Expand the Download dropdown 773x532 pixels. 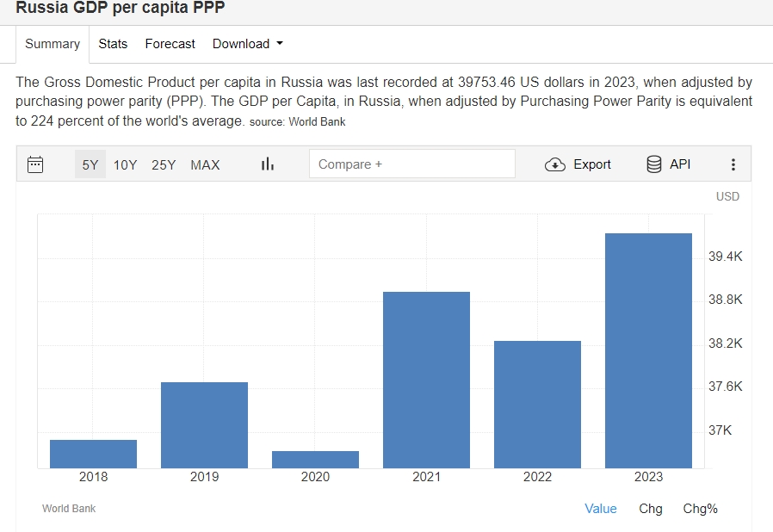(248, 44)
